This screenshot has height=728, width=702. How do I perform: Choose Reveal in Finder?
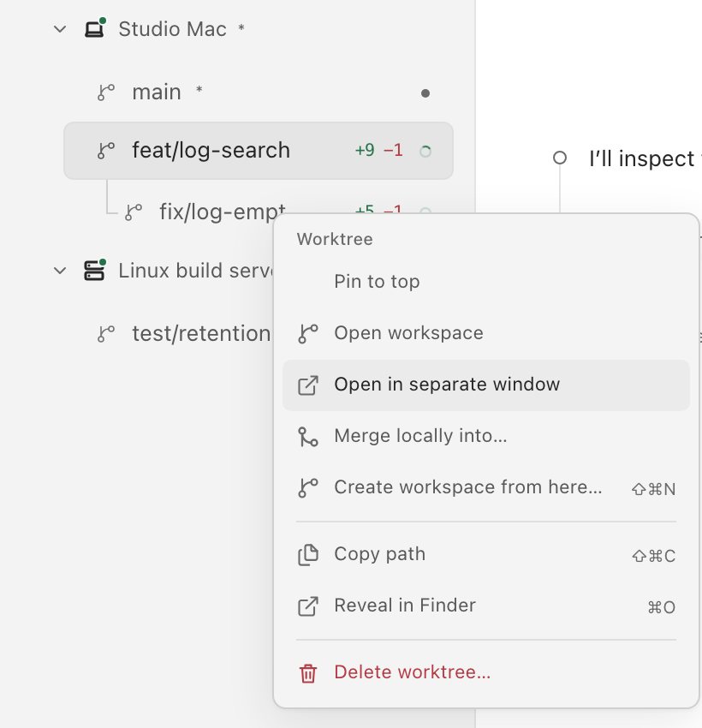coord(486,606)
